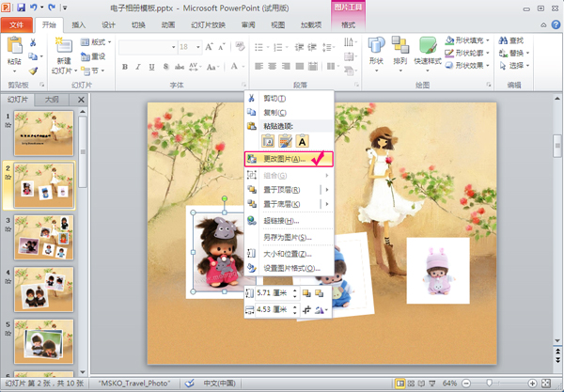Choose Save as Picture (另存为图片) entry
This screenshot has width=564, height=392.
[x=289, y=237]
